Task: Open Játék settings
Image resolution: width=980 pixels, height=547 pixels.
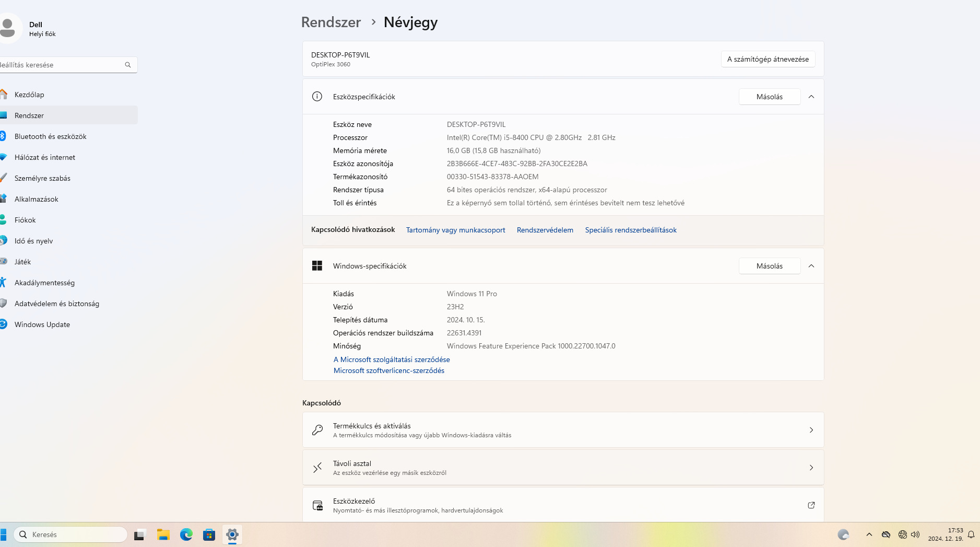Action: point(69,262)
